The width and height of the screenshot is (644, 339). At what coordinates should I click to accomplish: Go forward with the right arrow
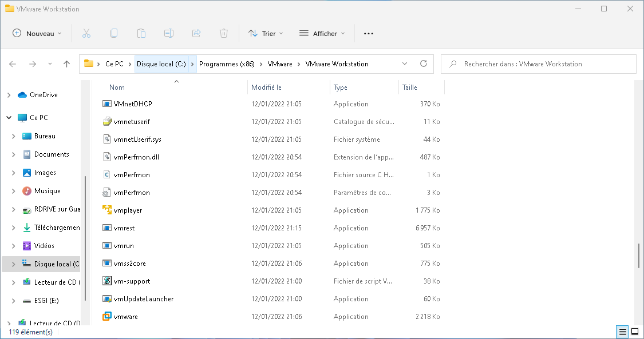click(33, 64)
